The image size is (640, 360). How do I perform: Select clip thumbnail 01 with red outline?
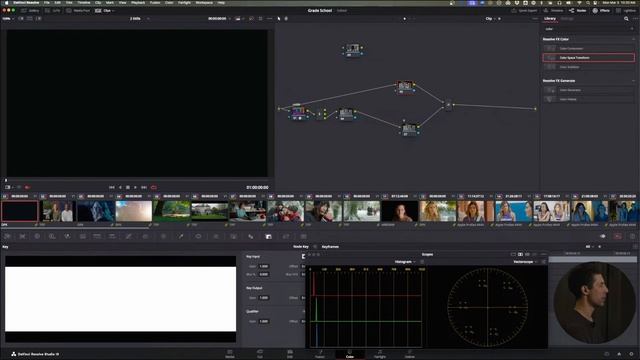pyautogui.click(x=20, y=211)
